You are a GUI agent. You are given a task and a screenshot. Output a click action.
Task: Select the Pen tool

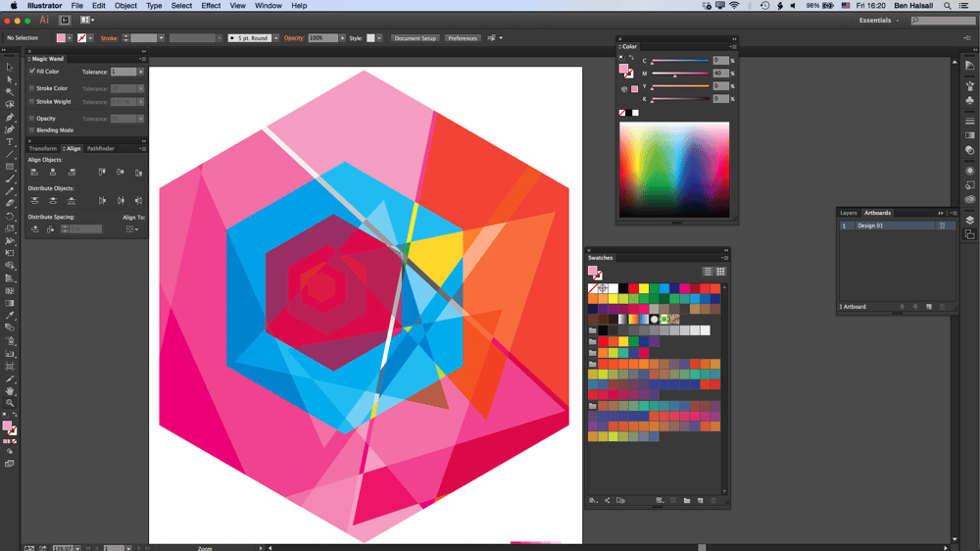coord(10,117)
